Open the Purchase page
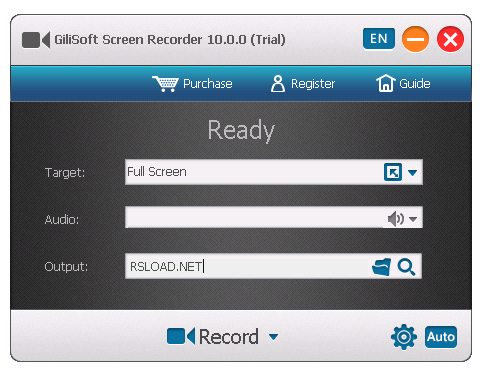Screen dimensions: 490x375 [x=192, y=83]
